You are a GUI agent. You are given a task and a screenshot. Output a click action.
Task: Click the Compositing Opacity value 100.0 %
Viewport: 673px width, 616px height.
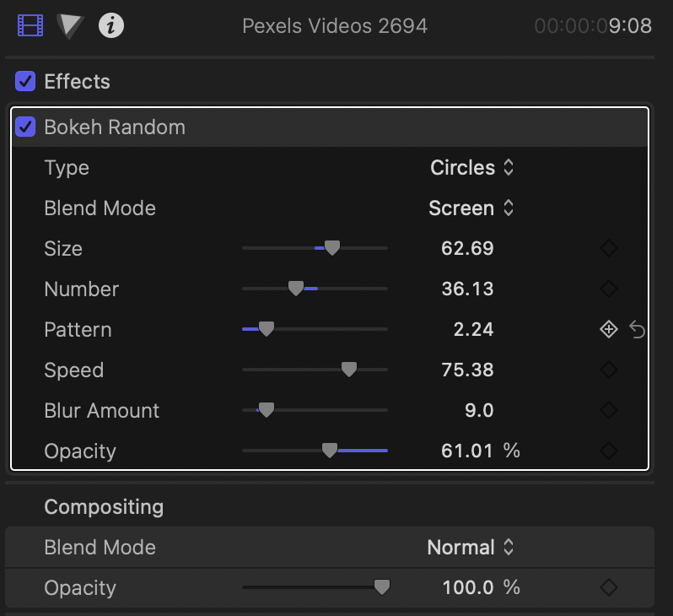[x=482, y=587]
